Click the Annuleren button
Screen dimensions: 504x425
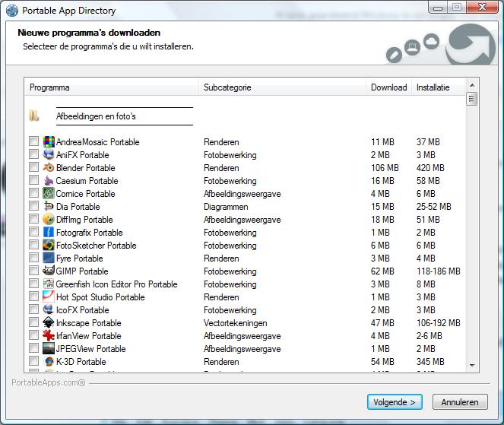coord(460,402)
